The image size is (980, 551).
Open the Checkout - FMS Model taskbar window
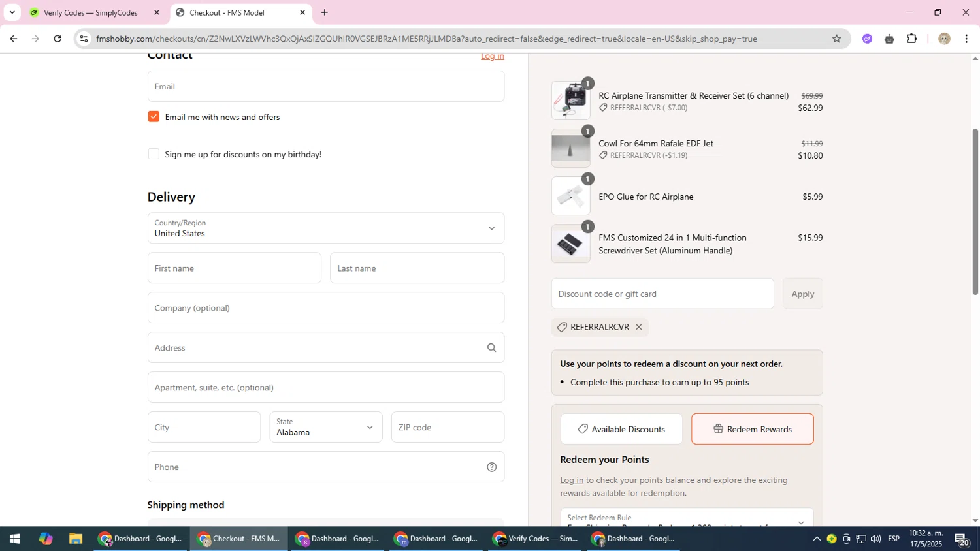coord(239,539)
